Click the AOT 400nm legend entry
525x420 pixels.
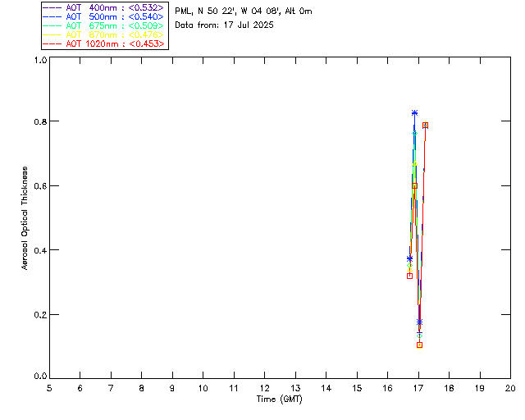[x=104, y=7]
